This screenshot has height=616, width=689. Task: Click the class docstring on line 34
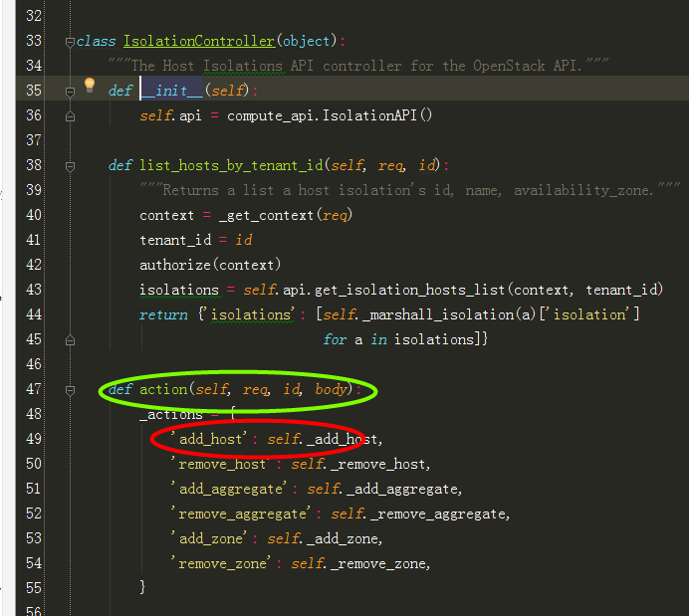pyautogui.click(x=358, y=66)
